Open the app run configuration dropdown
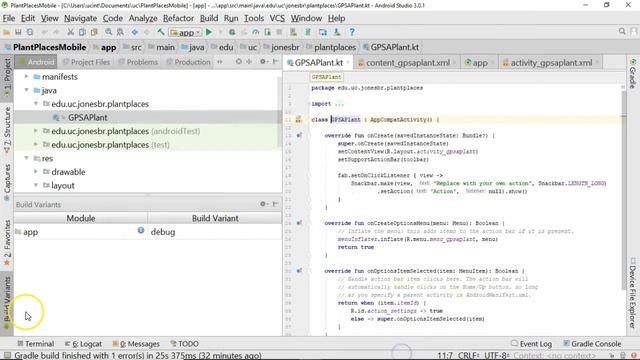The width and height of the screenshot is (640, 360). [186, 32]
